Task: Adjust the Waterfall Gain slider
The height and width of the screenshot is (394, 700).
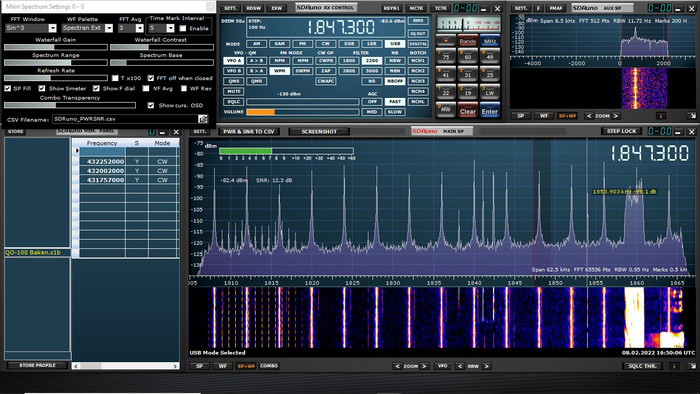Action: click(56, 47)
